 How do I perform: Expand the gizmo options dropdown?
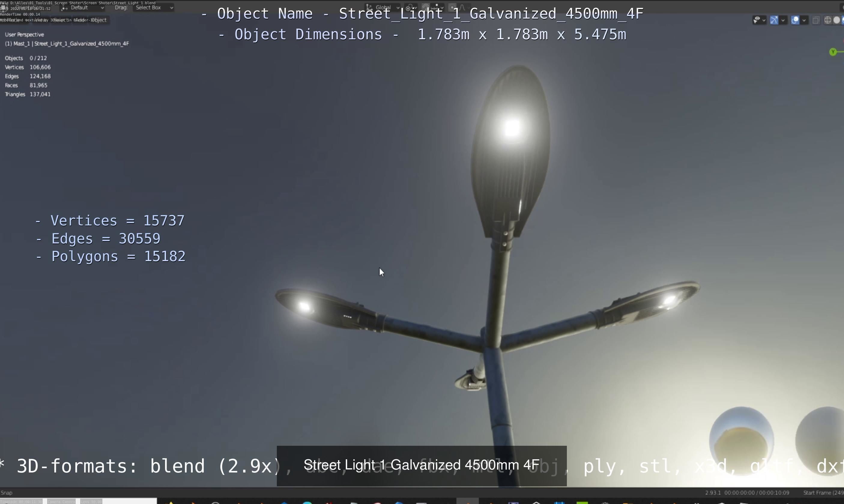point(783,20)
